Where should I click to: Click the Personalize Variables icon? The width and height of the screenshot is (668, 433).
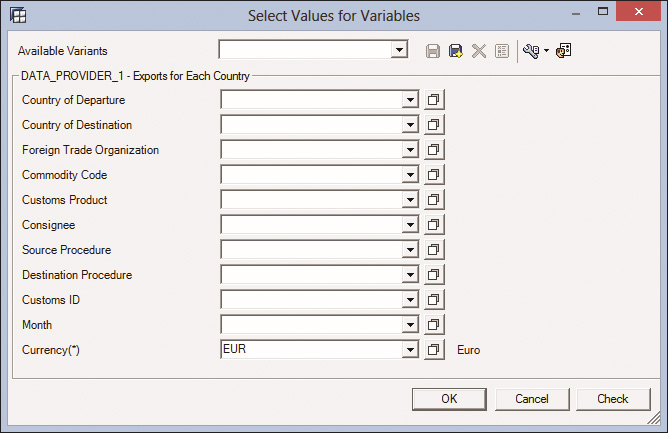564,51
